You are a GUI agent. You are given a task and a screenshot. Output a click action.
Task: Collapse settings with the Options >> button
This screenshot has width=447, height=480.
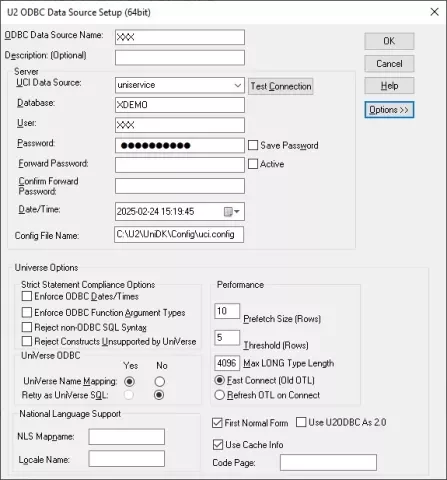389,110
